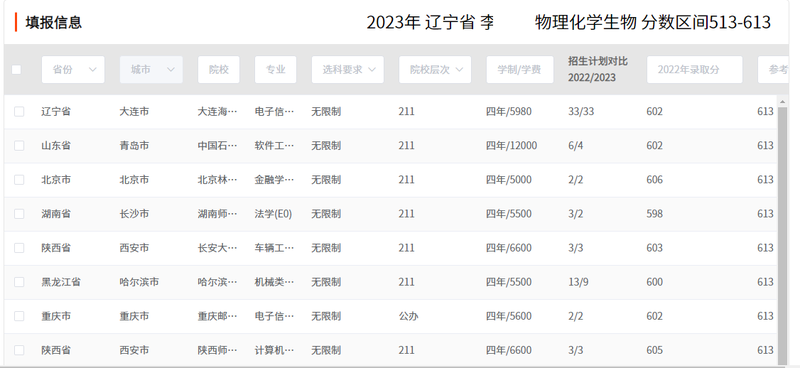This screenshot has width=800, height=368.
Task: Open the 湖南师… school cell
Action: [217, 214]
